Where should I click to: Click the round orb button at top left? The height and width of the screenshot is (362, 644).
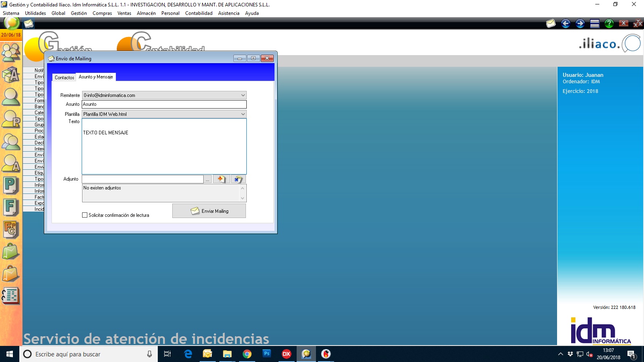pyautogui.click(x=12, y=23)
